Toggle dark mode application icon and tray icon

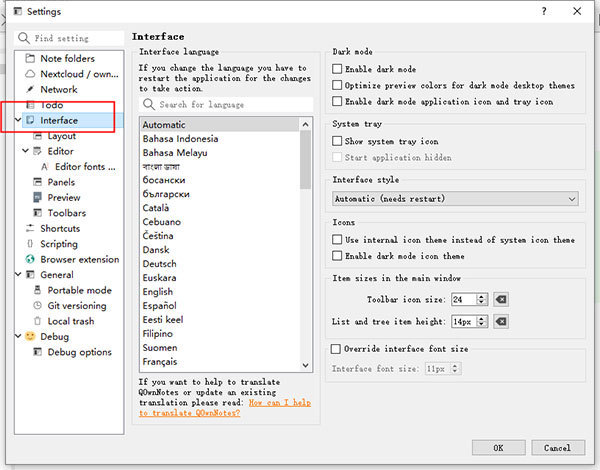(337, 101)
